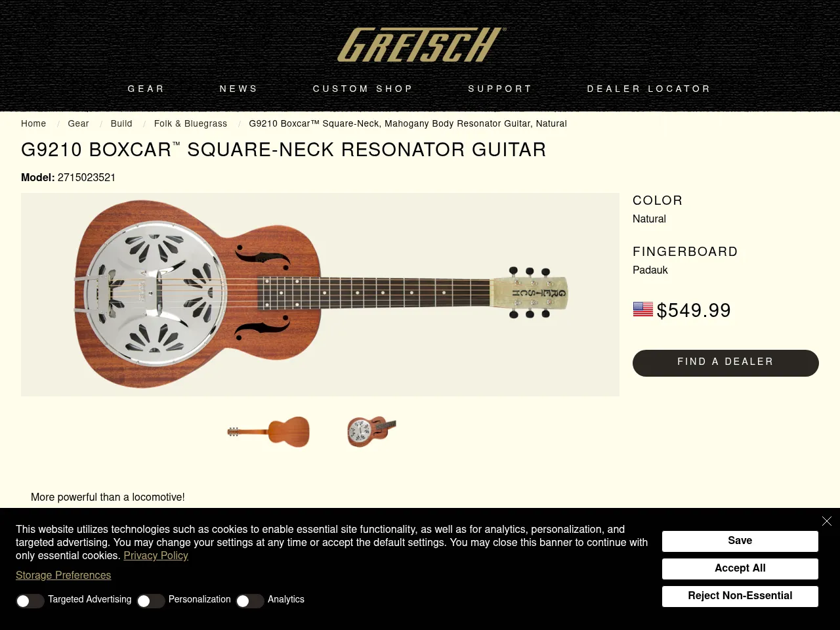This screenshot has height=630, width=840.
Task: Click Reject Non-Essential cookies
Action: (740, 596)
